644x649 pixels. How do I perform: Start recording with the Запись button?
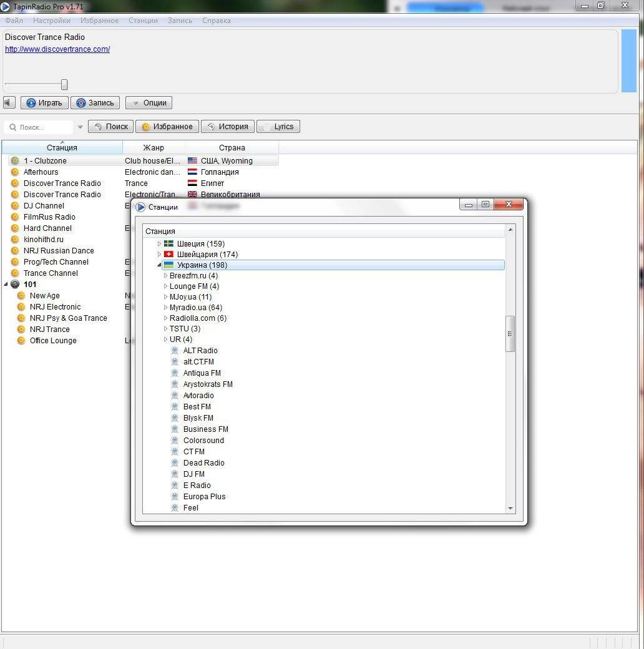pos(95,102)
